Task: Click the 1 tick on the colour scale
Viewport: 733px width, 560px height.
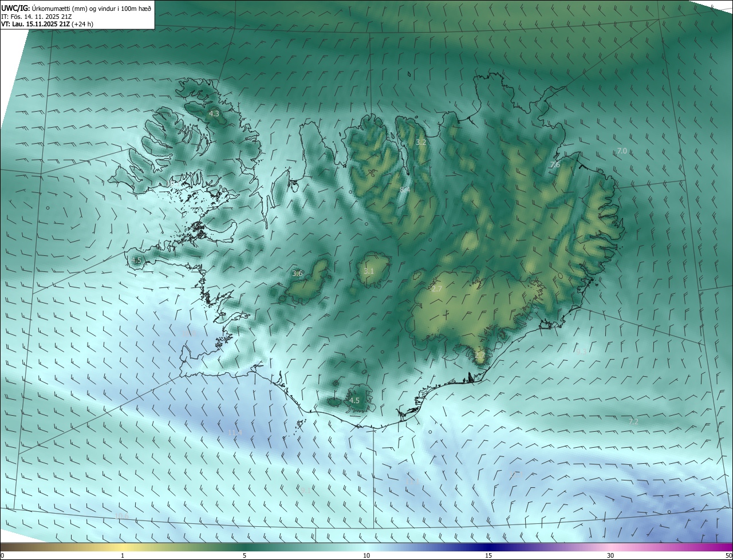Action: coord(123,555)
